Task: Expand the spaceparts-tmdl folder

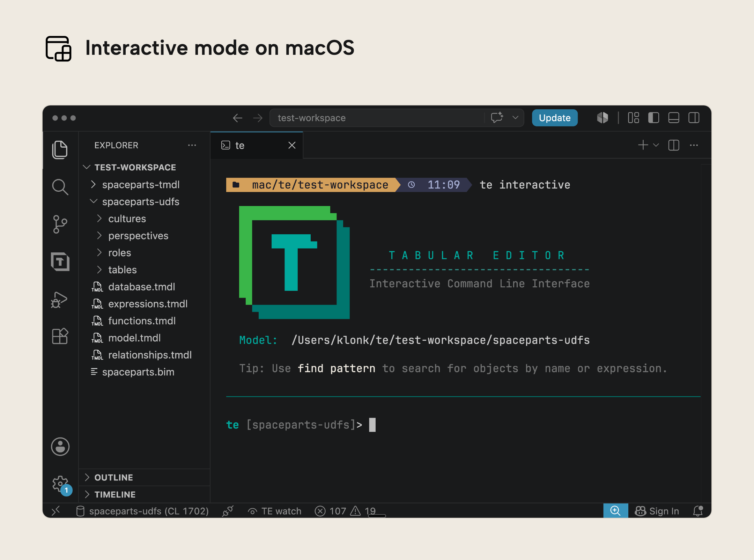Action: coord(144,184)
